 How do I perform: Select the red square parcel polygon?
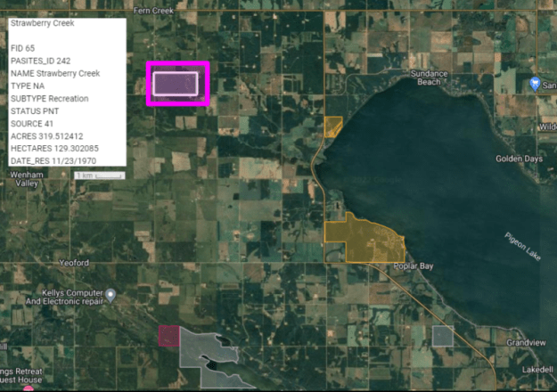(168, 336)
